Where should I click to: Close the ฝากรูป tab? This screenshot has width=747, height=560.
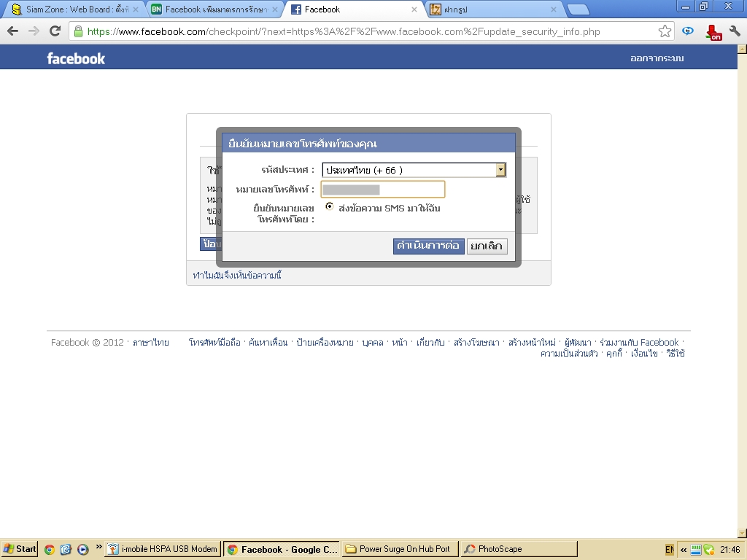pos(553,9)
